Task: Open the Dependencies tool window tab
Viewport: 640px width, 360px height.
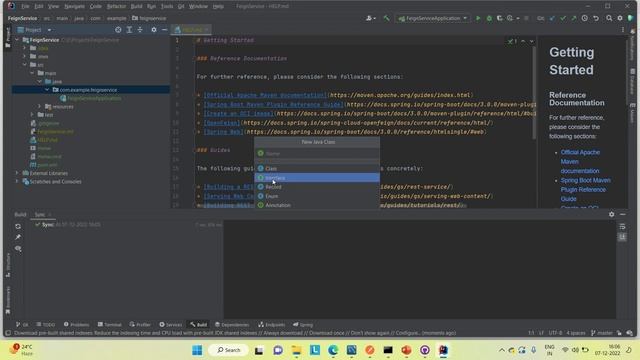Action: [x=232, y=325]
